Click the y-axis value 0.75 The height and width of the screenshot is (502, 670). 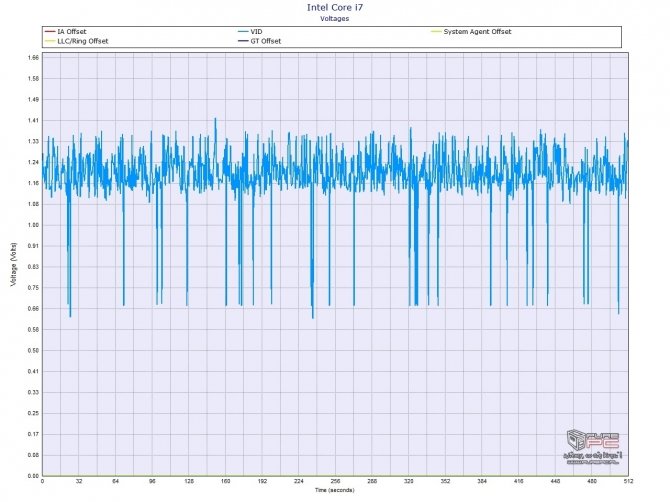coord(34,288)
